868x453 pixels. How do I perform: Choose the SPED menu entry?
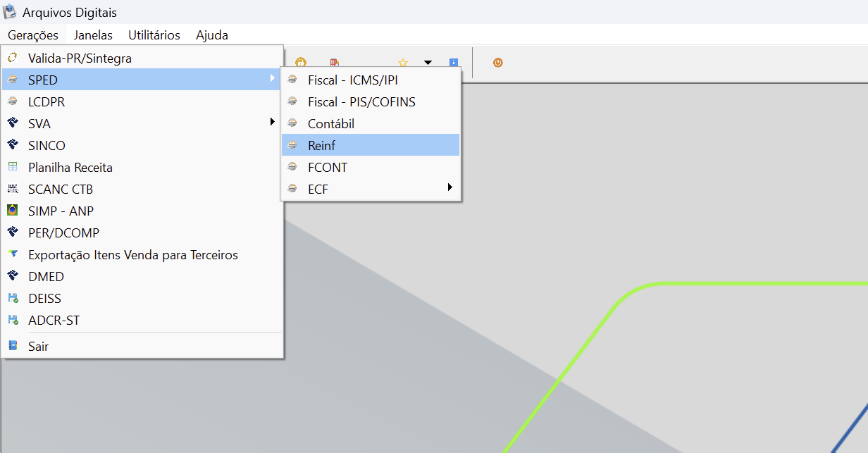tap(142, 80)
